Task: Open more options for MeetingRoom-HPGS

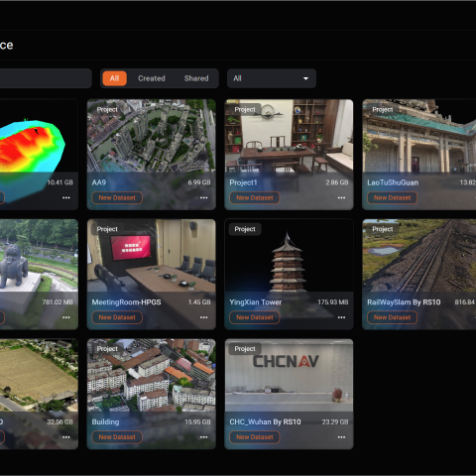Action: coord(203,317)
